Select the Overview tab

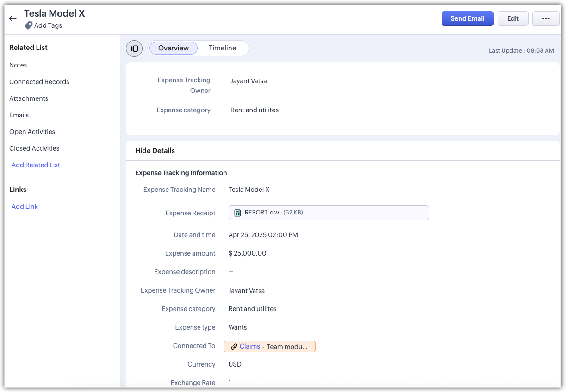tap(174, 48)
